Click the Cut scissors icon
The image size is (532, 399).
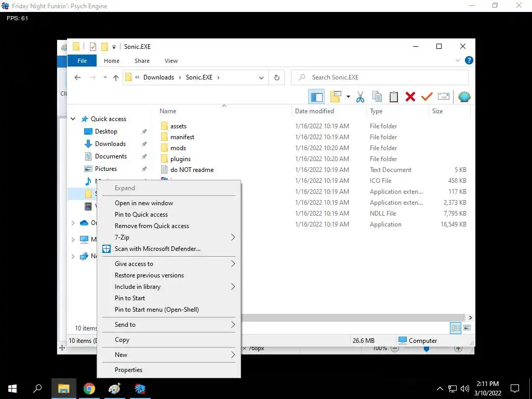click(x=361, y=97)
